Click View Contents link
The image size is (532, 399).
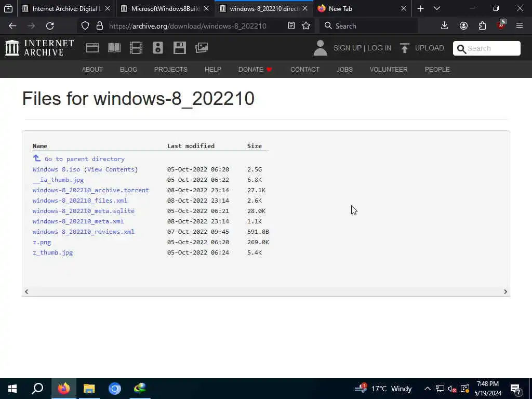coord(111,169)
